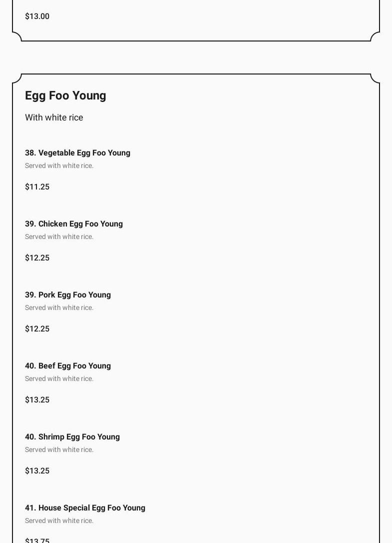This screenshot has width=392, height=543.
Task: Click the $11.25 price
Action: click(37, 187)
